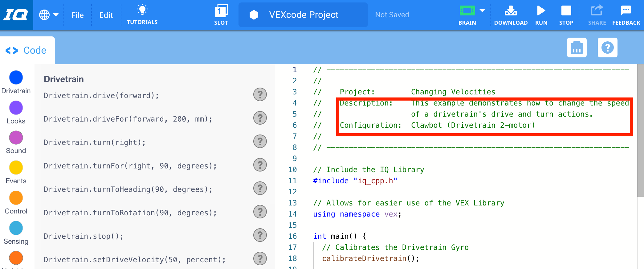Click the code editor vertical scrollbar

click(640, 130)
